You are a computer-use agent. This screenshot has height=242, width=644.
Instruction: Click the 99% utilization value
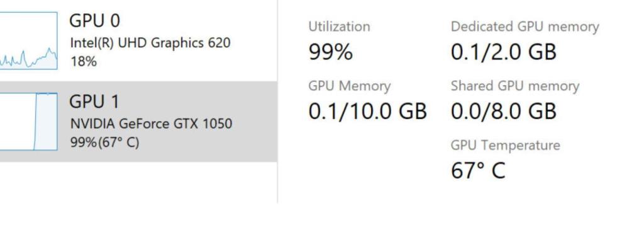pyautogui.click(x=331, y=52)
